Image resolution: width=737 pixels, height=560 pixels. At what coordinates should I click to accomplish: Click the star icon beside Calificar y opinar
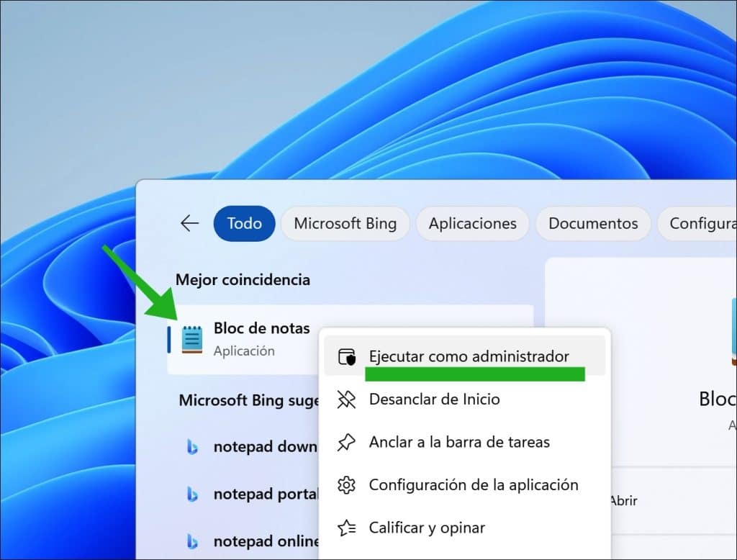[x=347, y=528]
